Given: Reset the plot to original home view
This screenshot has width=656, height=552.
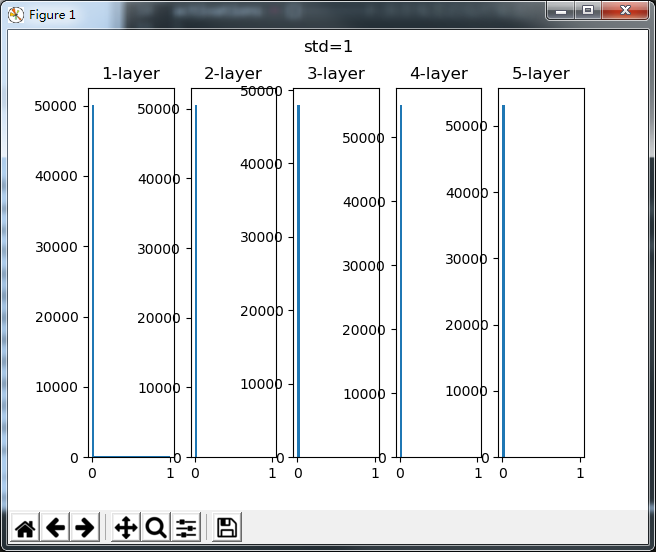Looking at the screenshot, I should pyautogui.click(x=25, y=527).
